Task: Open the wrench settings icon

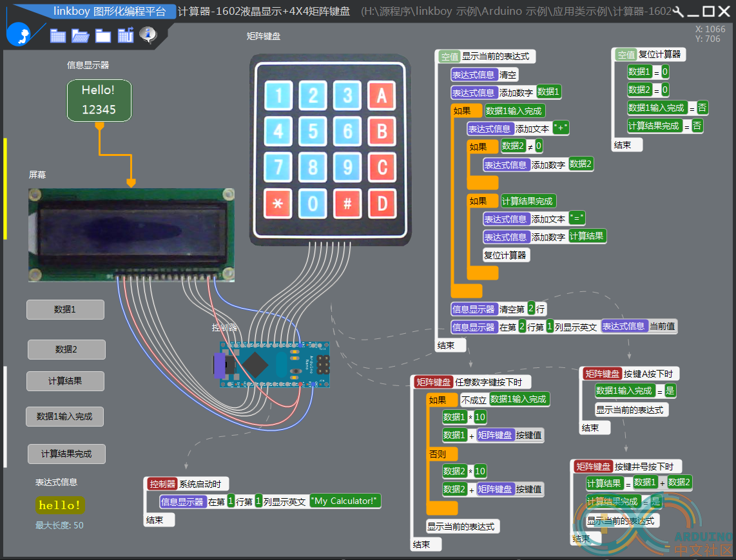Action: pyautogui.click(x=678, y=11)
